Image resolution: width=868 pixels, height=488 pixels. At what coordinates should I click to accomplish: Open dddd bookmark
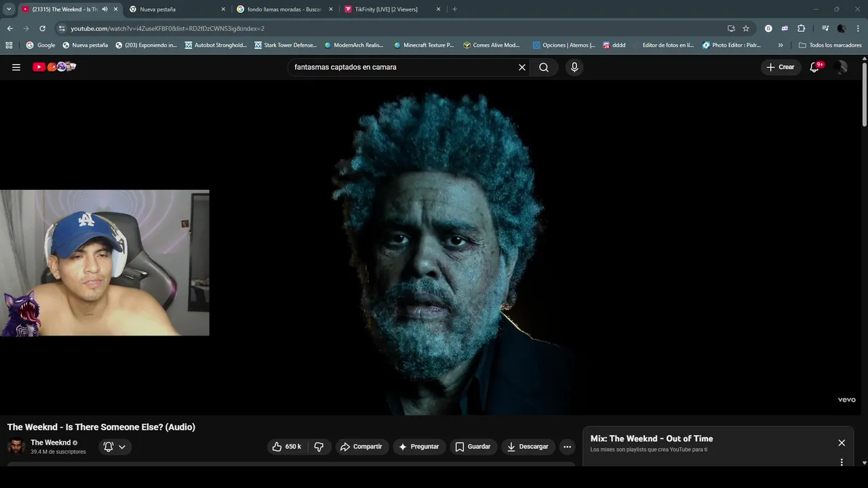(x=614, y=45)
